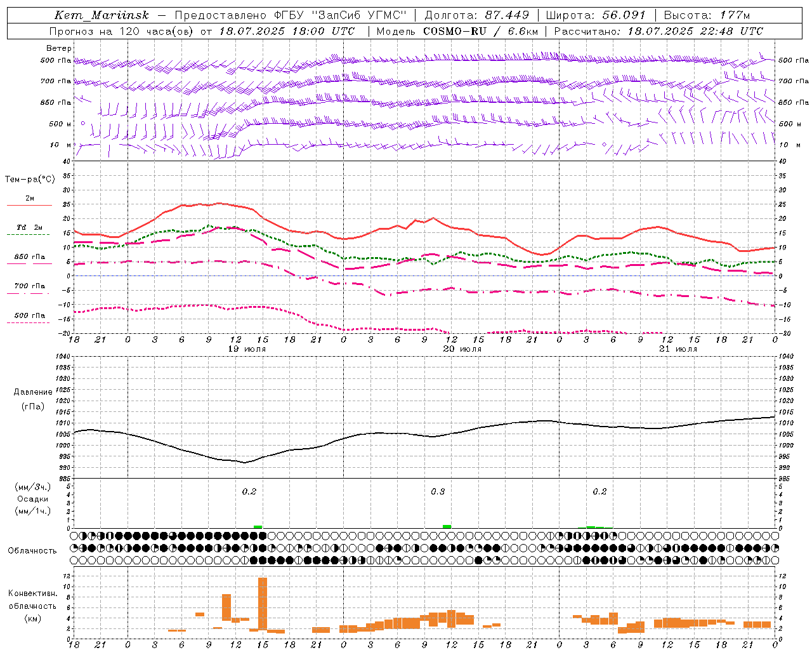
Task: Select the Прогноз на 120 часа(ов) line
Action: click(x=202, y=31)
